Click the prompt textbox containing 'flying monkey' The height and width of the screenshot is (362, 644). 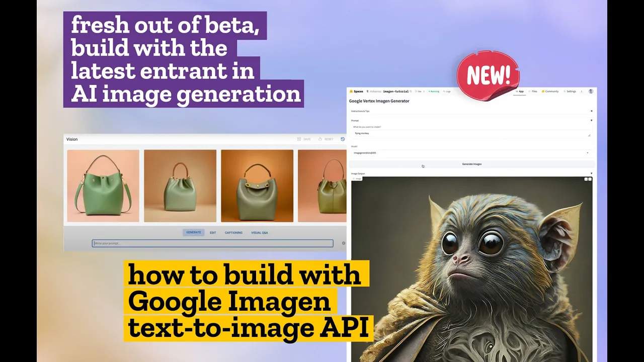tap(471, 133)
